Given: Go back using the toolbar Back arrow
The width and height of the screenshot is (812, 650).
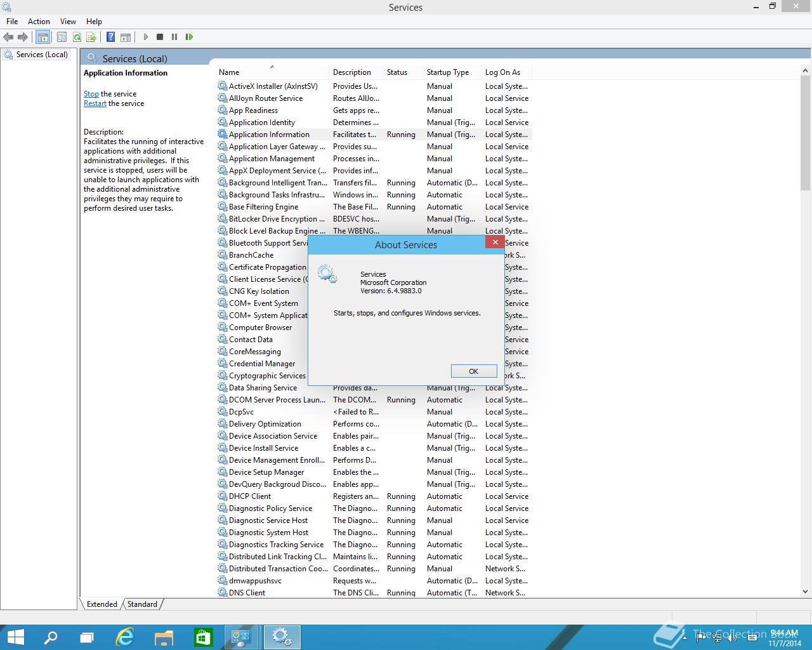Looking at the screenshot, I should pos(8,37).
